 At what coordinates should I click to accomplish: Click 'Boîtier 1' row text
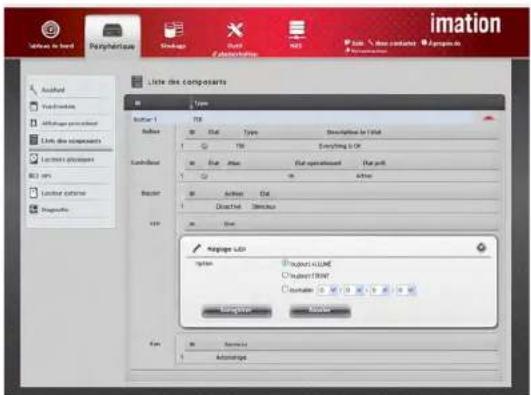pyautogui.click(x=145, y=119)
